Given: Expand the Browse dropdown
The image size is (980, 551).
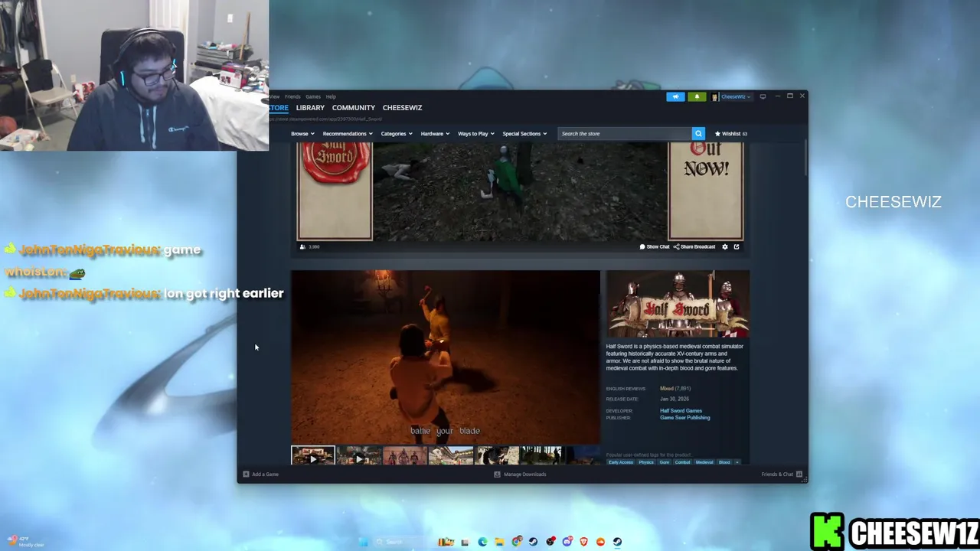Looking at the screenshot, I should [302, 134].
